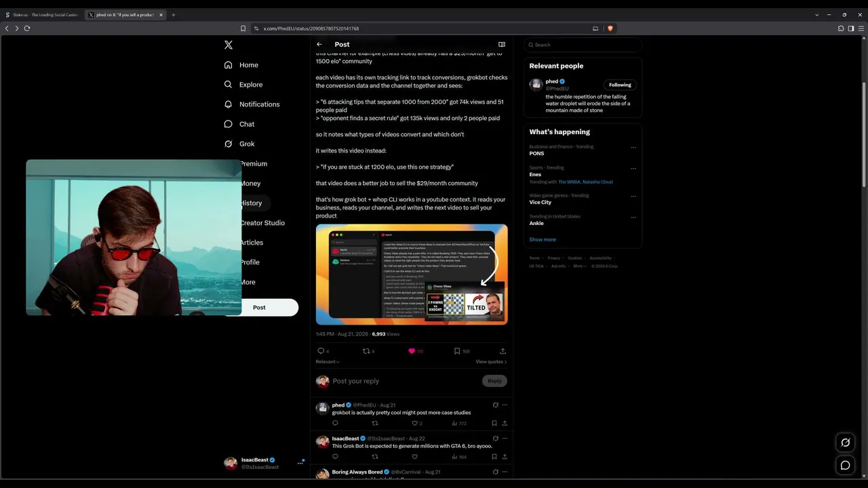
Task: Expand the Relevant replies sort dropdown
Action: coord(328,362)
